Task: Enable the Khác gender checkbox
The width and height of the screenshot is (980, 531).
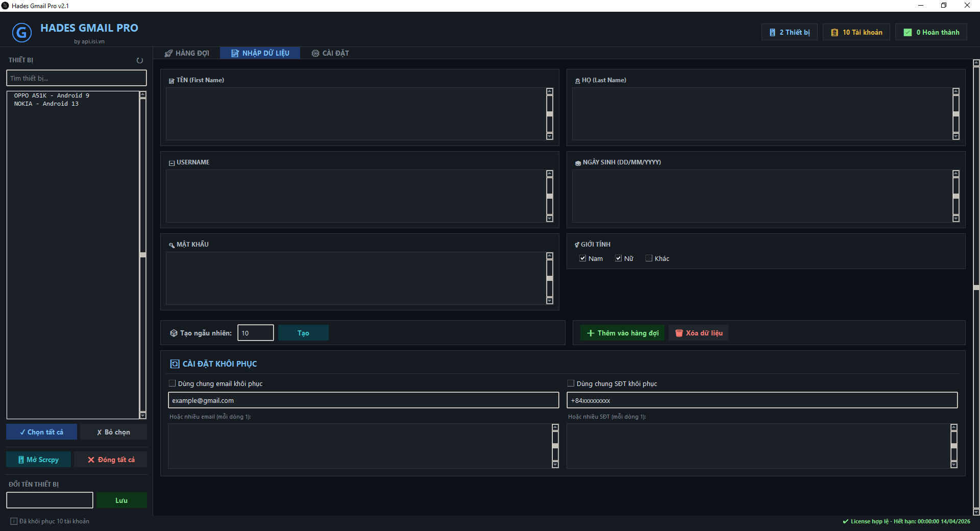Action: [649, 258]
